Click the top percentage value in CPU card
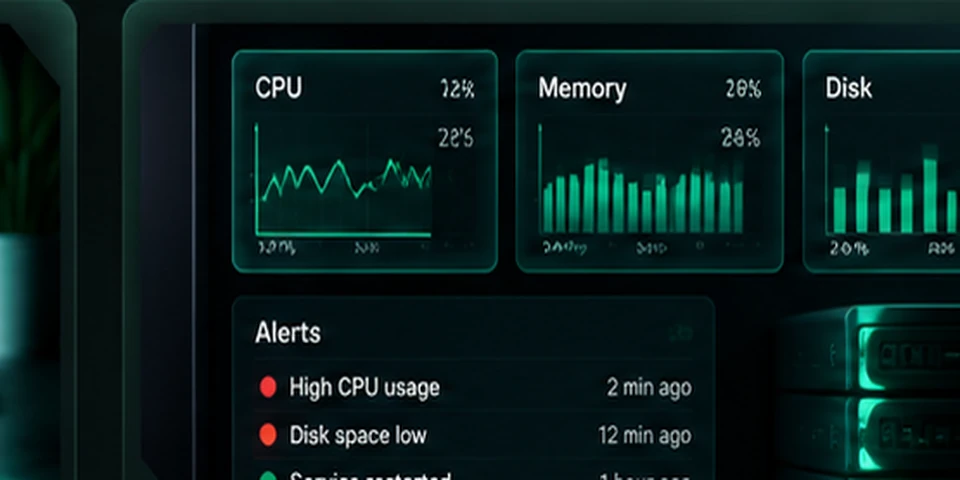 (457, 89)
